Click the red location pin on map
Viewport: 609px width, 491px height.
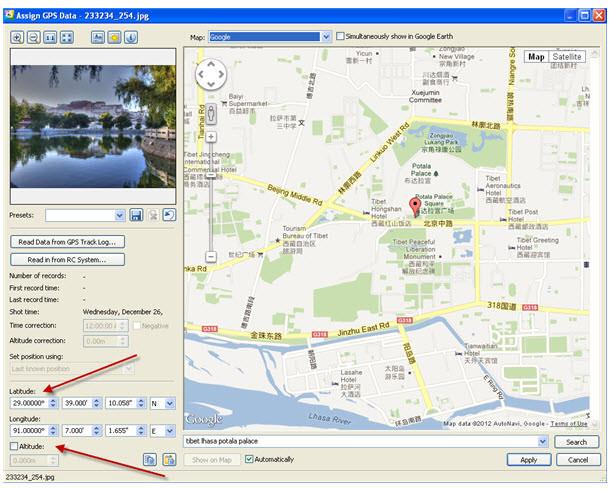(415, 207)
